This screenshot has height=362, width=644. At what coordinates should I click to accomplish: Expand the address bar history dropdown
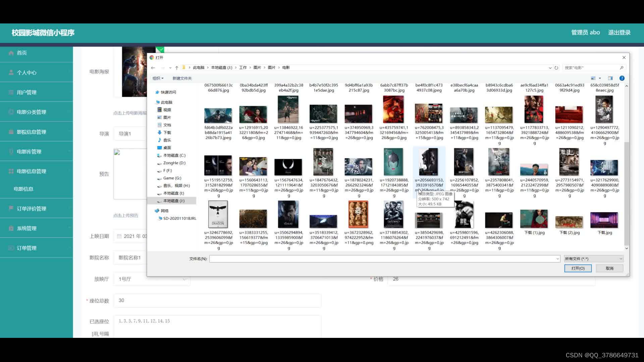tap(550, 68)
